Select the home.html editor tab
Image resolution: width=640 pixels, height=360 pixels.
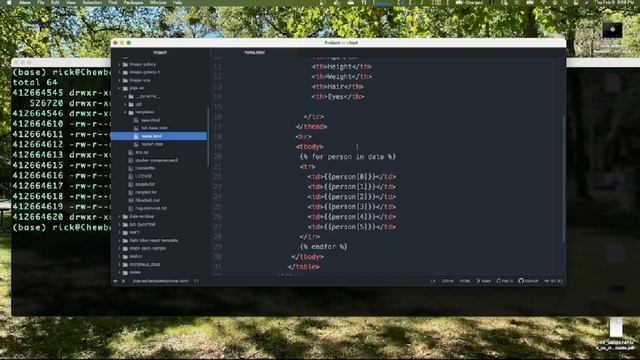point(254,52)
